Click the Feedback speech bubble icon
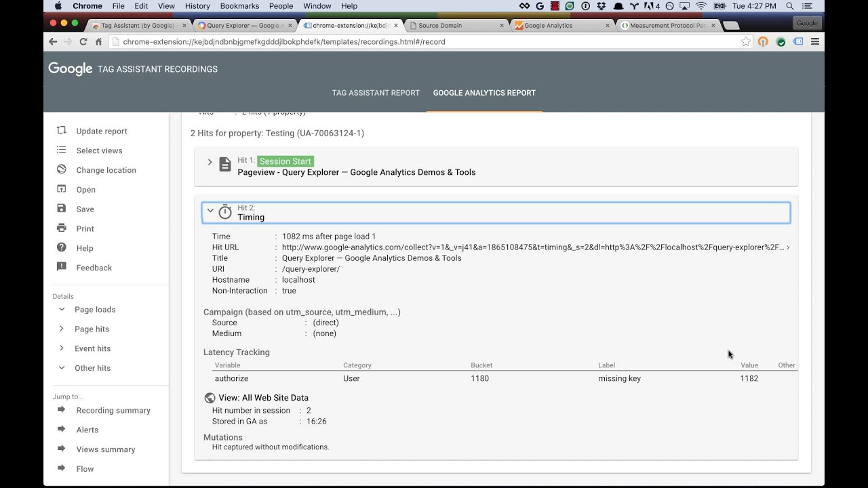The width and height of the screenshot is (868, 488). click(62, 267)
